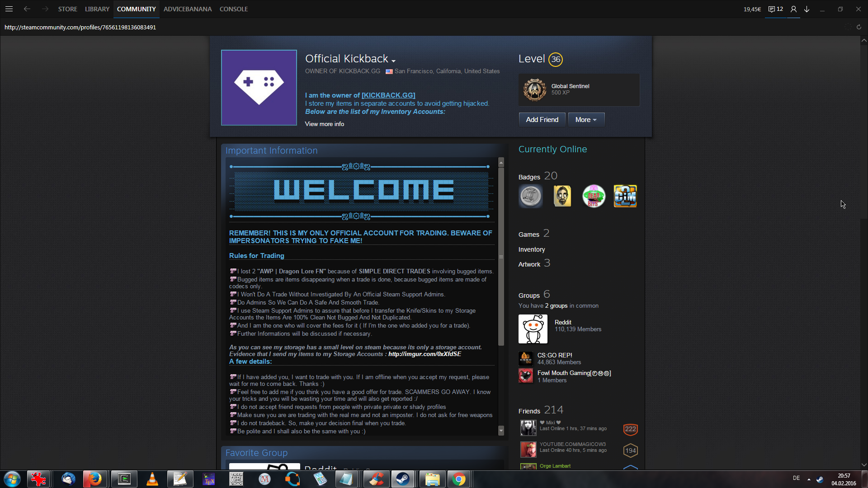This screenshot has width=868, height=488.
Task: Click the Dead Bits badge icon
Action: coord(593,196)
